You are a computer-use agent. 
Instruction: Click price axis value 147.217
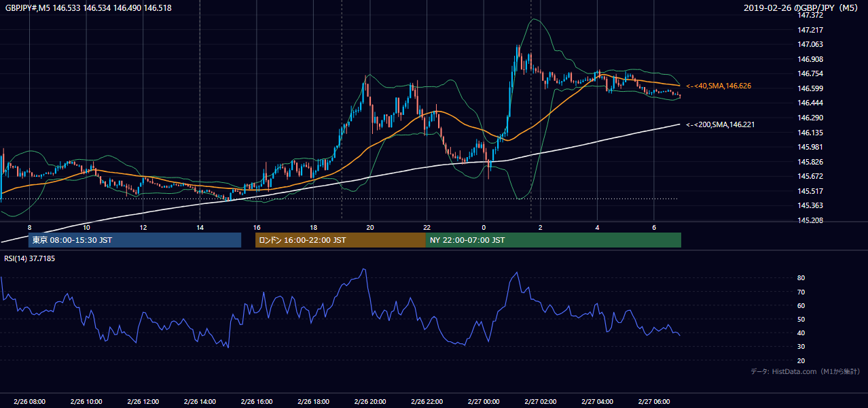[x=810, y=30]
